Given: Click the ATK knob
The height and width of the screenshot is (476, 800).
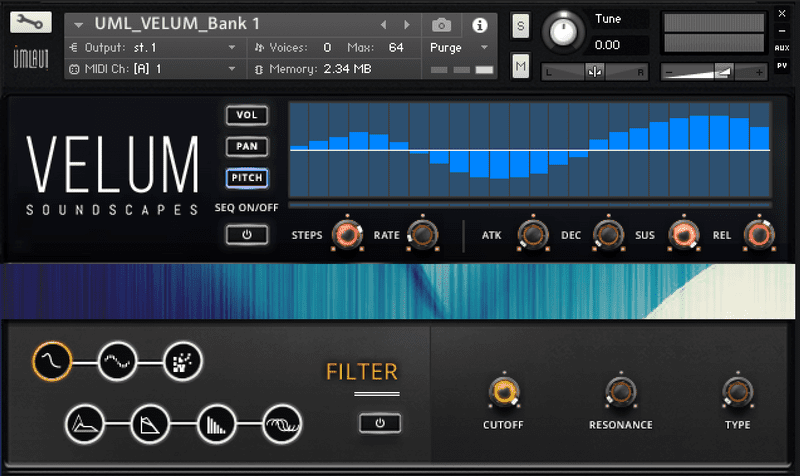Looking at the screenshot, I should (533, 235).
